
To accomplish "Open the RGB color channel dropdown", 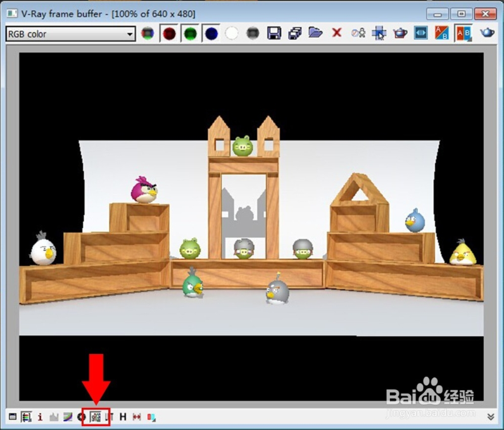I will 70,34.
